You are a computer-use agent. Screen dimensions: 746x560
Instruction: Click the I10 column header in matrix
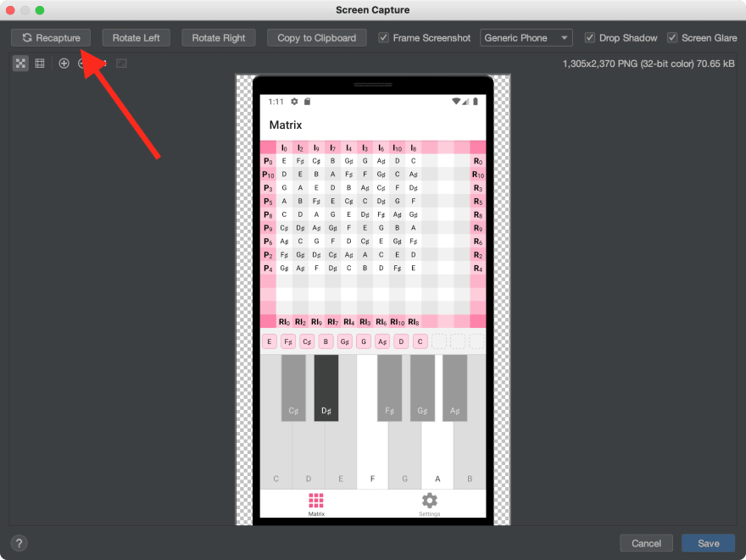(398, 148)
